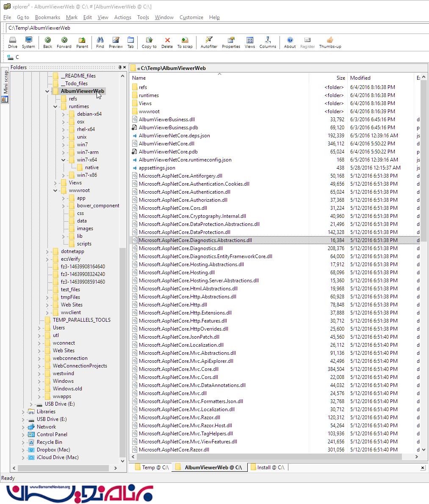Click the folder tree vertical scrollbar
Screen dimensions: 429x504
coord(122,352)
